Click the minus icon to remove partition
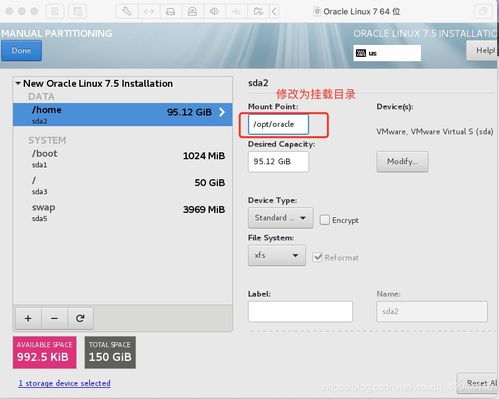 54,318
